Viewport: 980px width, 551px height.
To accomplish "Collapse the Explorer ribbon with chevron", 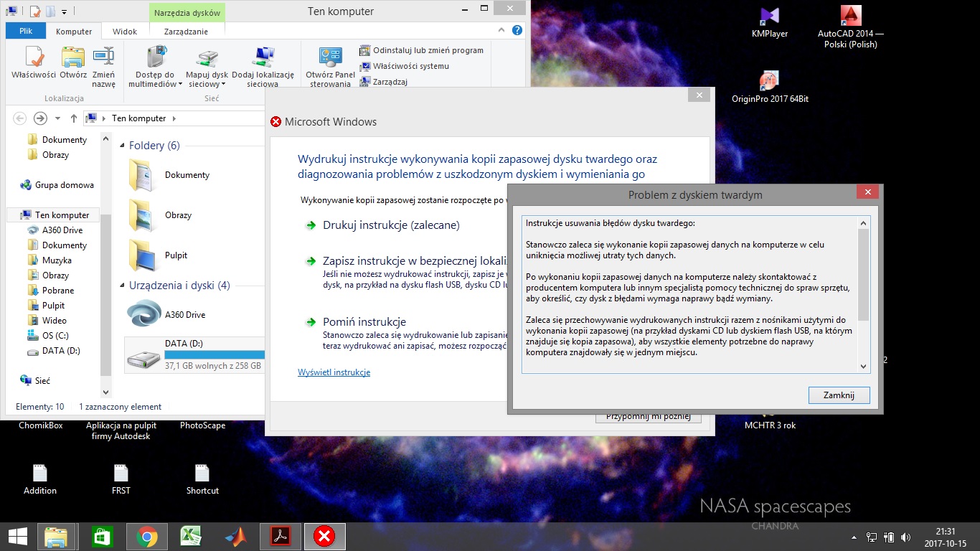I will click(x=502, y=31).
